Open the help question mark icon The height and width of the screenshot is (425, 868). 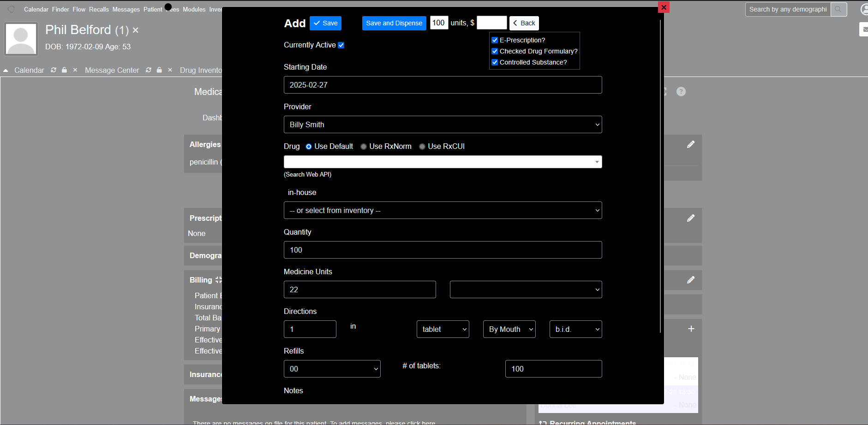click(681, 92)
